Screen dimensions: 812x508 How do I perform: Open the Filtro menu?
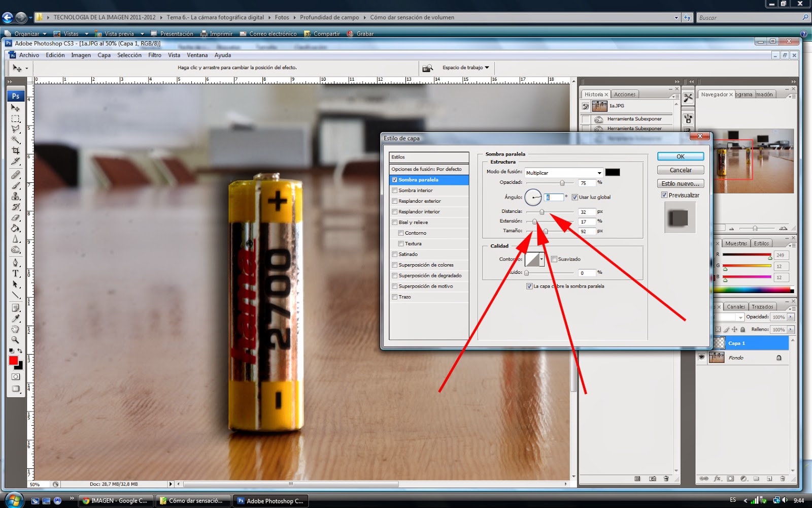[155, 55]
